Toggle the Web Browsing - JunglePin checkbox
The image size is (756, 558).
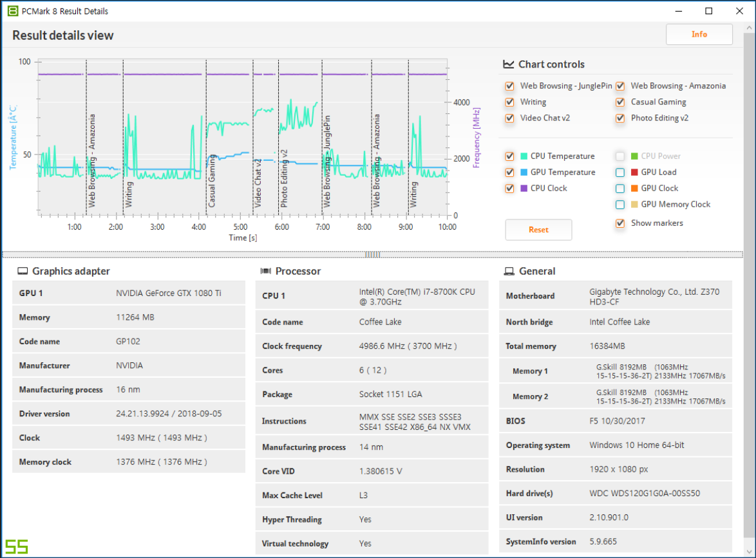click(509, 86)
